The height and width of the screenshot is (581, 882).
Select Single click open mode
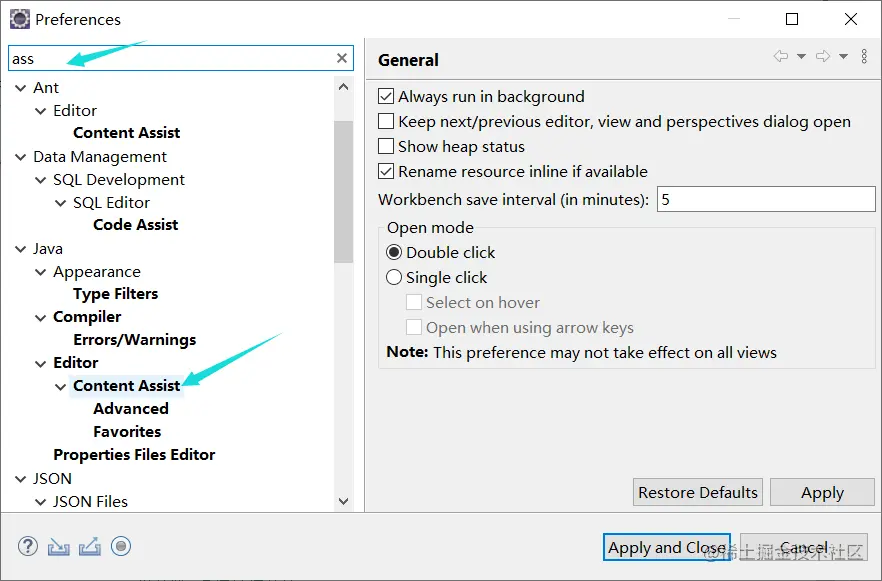[394, 277]
